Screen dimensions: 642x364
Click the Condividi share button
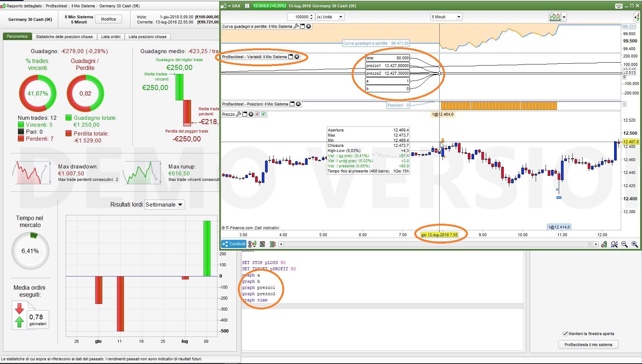[234, 244]
